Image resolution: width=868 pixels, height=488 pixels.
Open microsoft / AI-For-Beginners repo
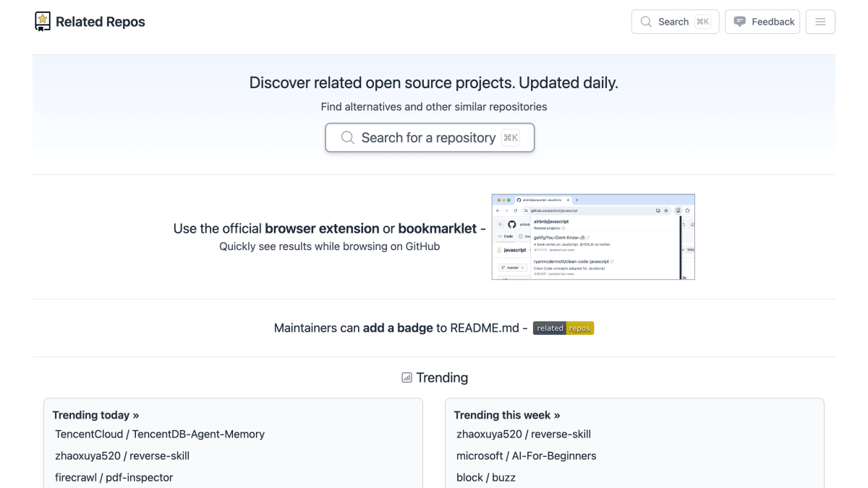[x=527, y=456]
